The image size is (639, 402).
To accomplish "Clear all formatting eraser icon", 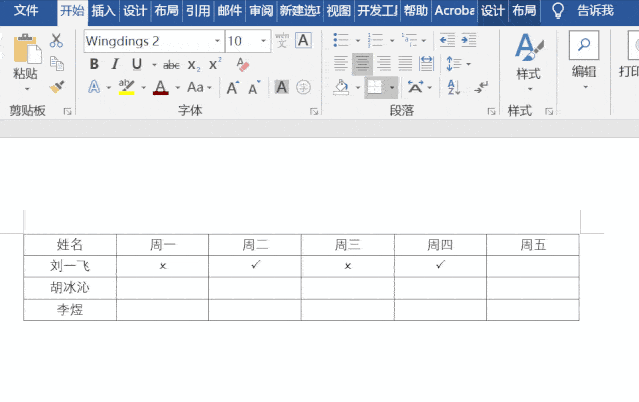I will pos(242,64).
